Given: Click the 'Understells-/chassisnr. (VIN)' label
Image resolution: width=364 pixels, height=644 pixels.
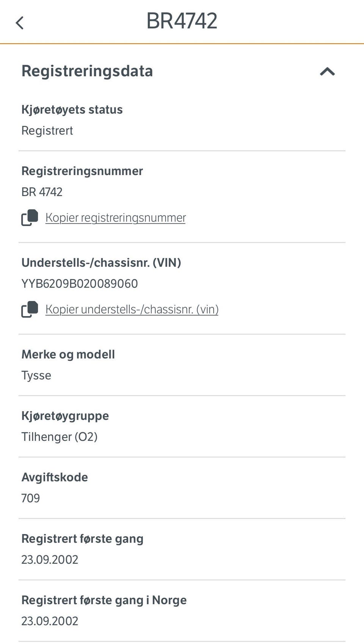Looking at the screenshot, I should (x=101, y=263).
